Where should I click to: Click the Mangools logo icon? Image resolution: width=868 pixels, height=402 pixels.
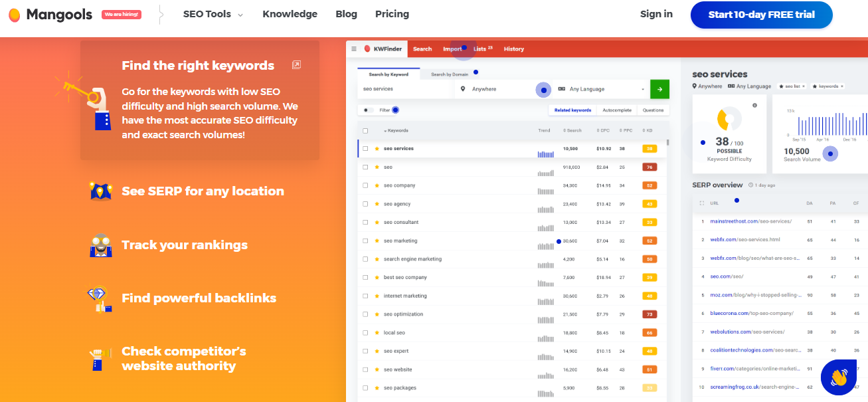coord(15,15)
